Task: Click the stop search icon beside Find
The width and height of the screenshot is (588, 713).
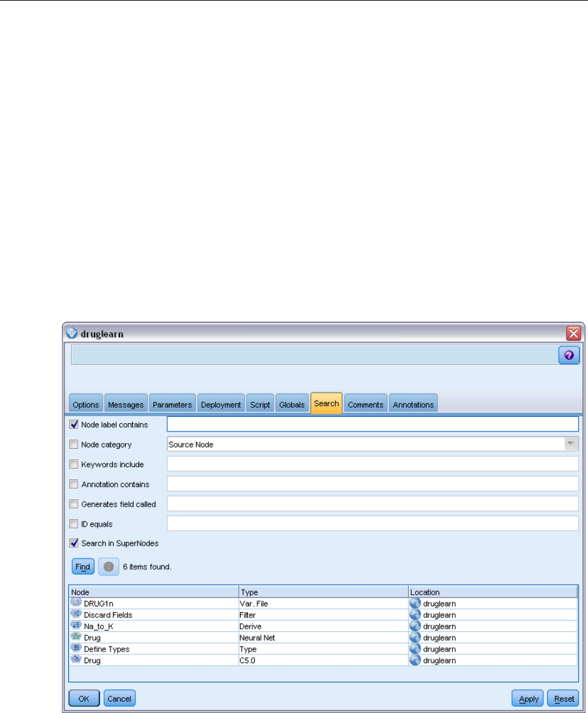Action: 109,567
